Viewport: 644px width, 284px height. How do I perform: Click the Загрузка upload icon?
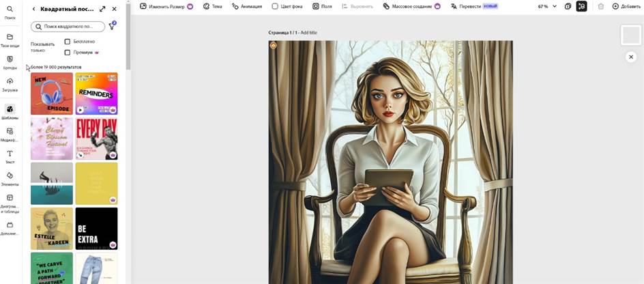(x=10, y=82)
